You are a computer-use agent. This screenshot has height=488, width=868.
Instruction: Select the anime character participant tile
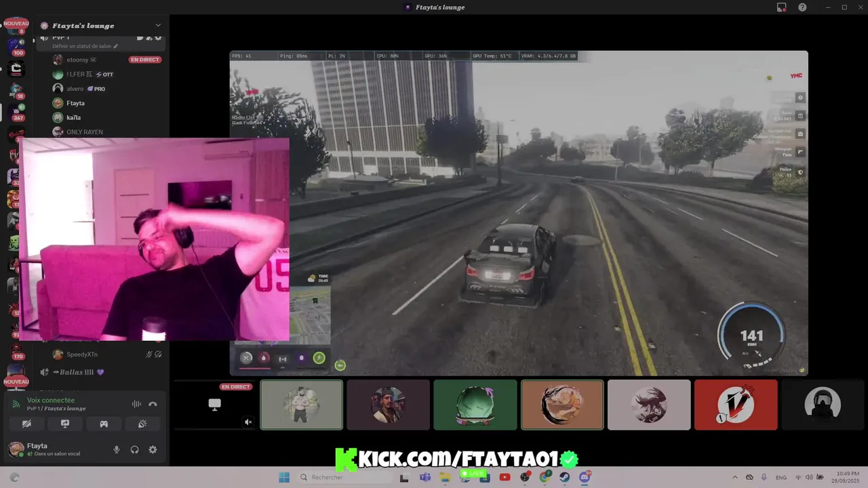[x=649, y=405]
